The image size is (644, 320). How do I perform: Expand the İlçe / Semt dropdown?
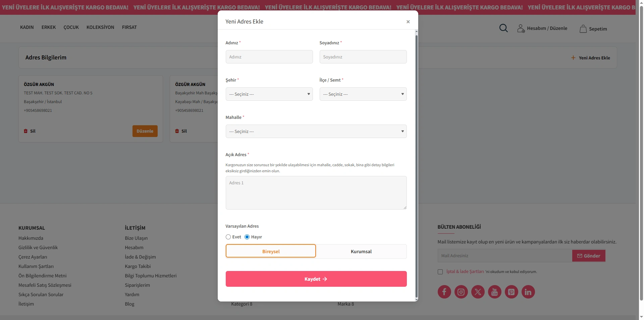(x=363, y=94)
